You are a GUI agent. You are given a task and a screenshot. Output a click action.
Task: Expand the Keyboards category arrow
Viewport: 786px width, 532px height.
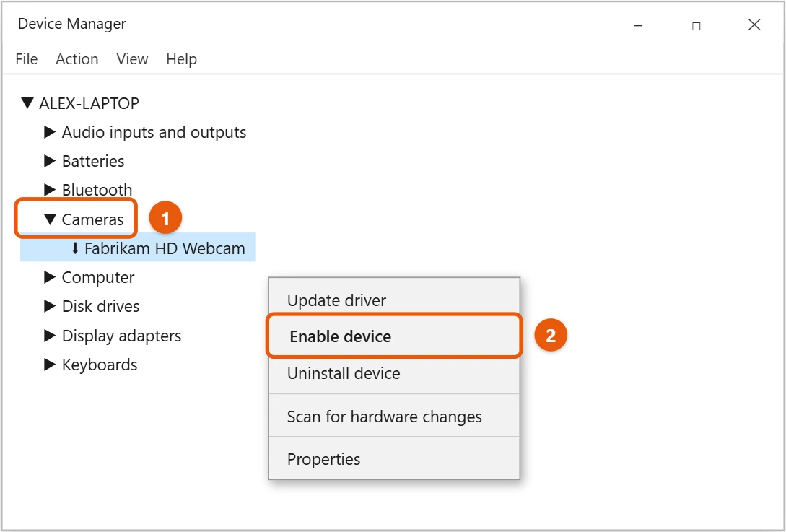[50, 365]
